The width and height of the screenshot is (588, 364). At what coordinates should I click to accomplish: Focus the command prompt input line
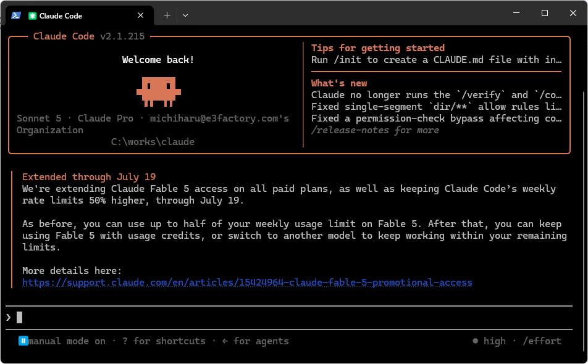[289, 318]
